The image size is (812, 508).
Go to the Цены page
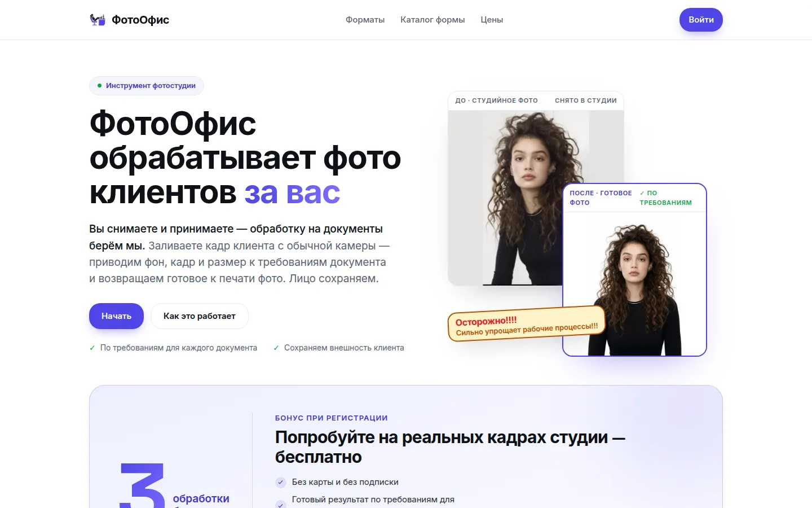[x=492, y=20]
